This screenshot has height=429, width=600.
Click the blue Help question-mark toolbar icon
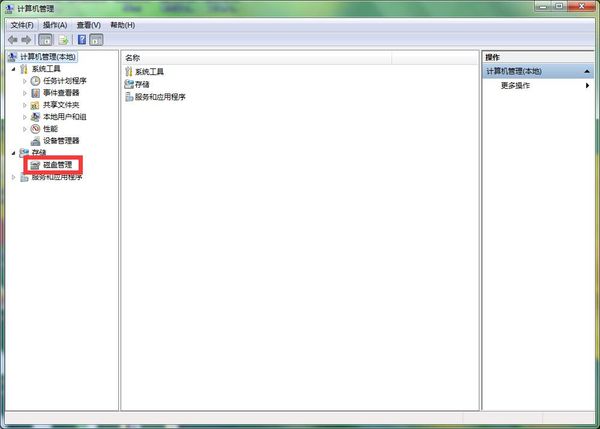pyautogui.click(x=80, y=40)
